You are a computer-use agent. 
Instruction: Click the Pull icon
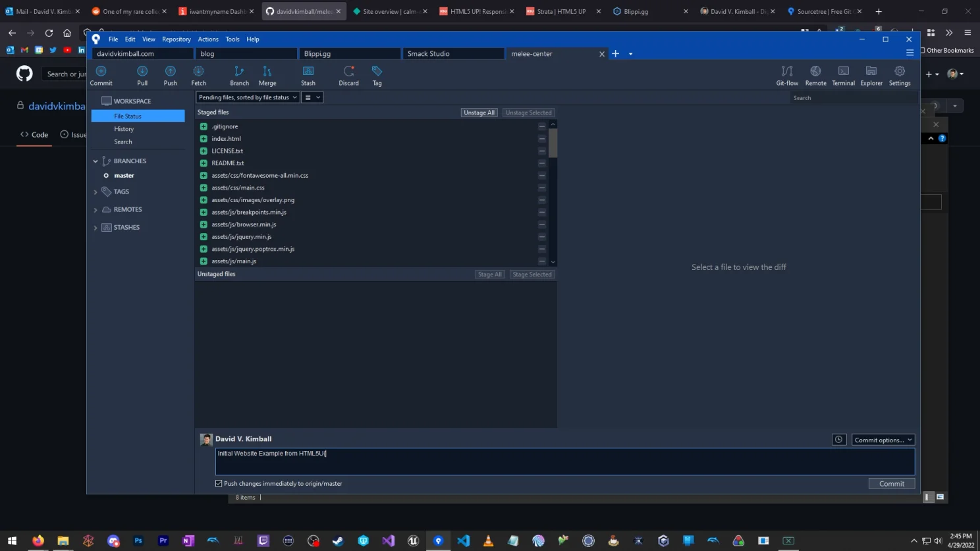point(142,74)
